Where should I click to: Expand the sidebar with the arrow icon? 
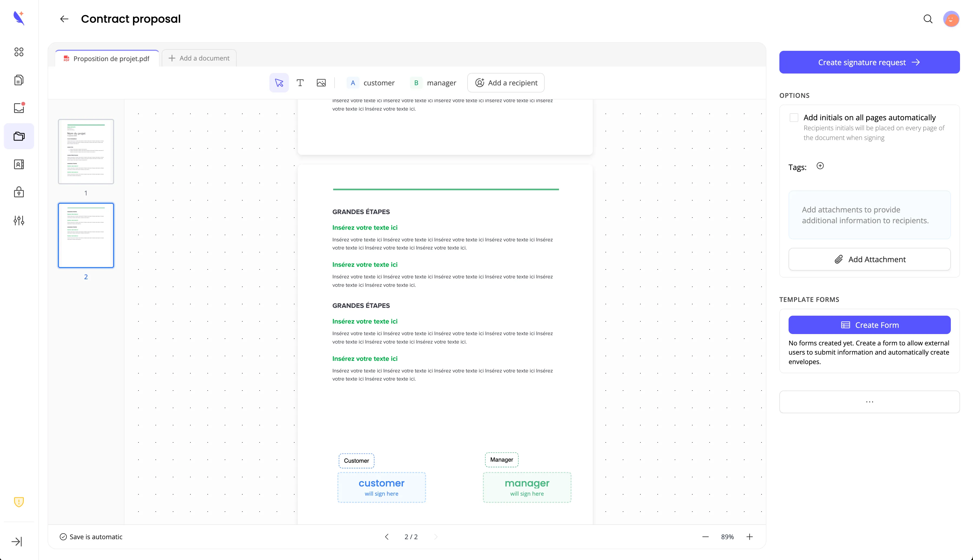(x=17, y=542)
